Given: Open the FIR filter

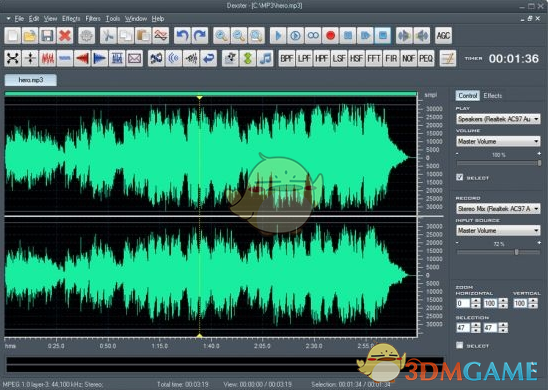Looking at the screenshot, I should [391, 58].
